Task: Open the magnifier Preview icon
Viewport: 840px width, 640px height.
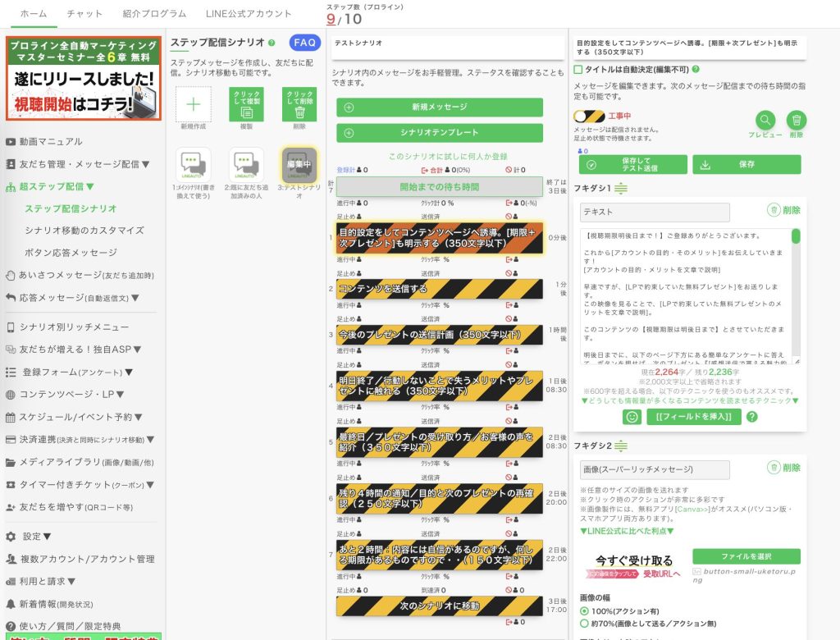Action: coord(765,121)
